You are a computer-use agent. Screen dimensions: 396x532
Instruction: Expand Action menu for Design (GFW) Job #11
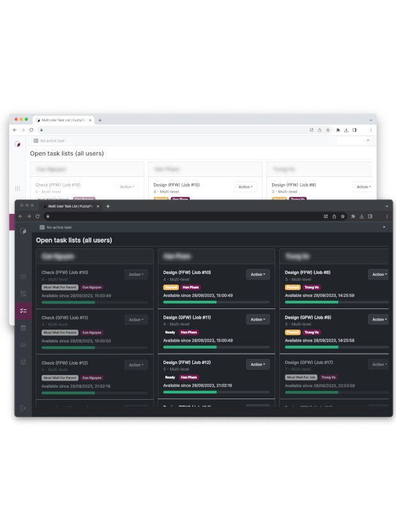[258, 319]
